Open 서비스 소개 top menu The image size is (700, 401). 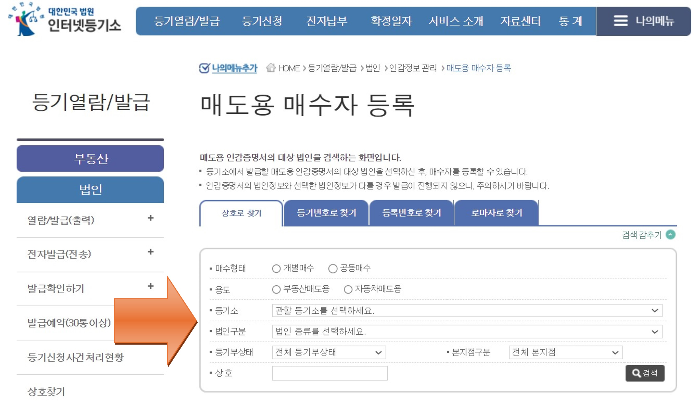click(x=456, y=21)
